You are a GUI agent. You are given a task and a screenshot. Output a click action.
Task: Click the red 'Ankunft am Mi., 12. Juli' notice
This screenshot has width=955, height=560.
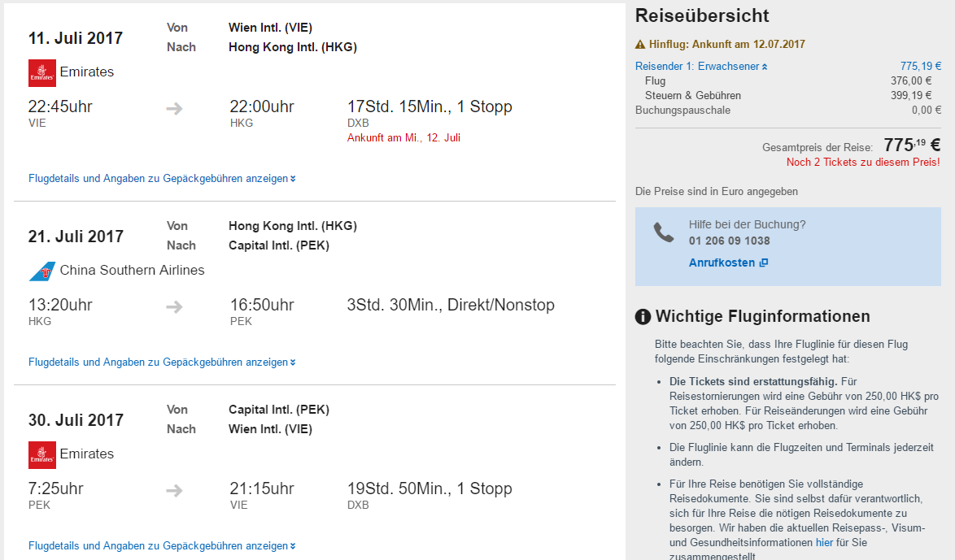[403, 137]
